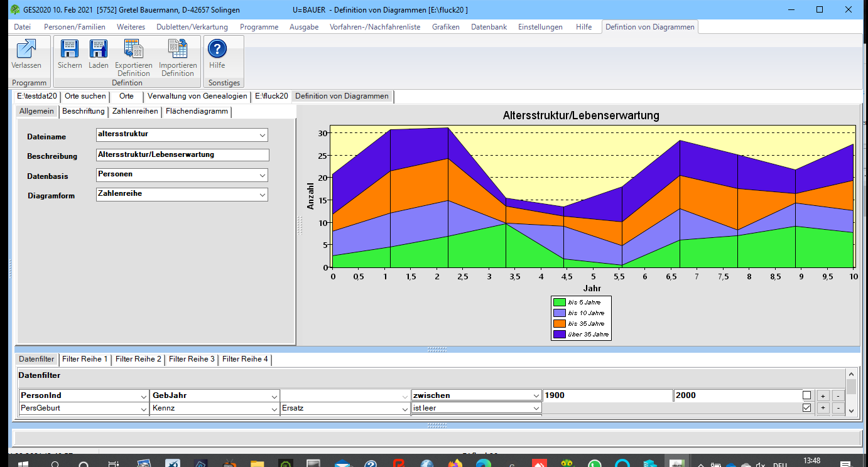Screen dimensions: 868x467
Task: Click plus button in the PersonInd filter row
Action: point(823,395)
